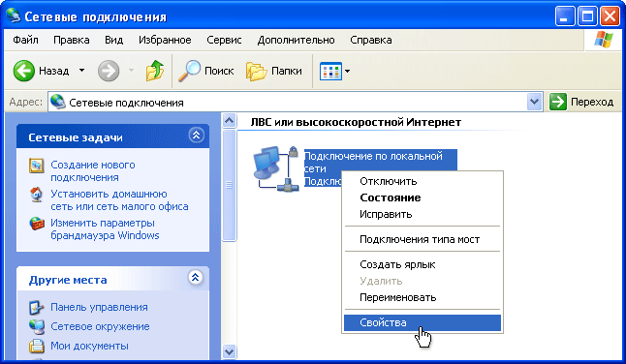Image resolution: width=626 pixels, height=364 pixels.
Task: Click the Windows firewall icon
Action: (36, 224)
